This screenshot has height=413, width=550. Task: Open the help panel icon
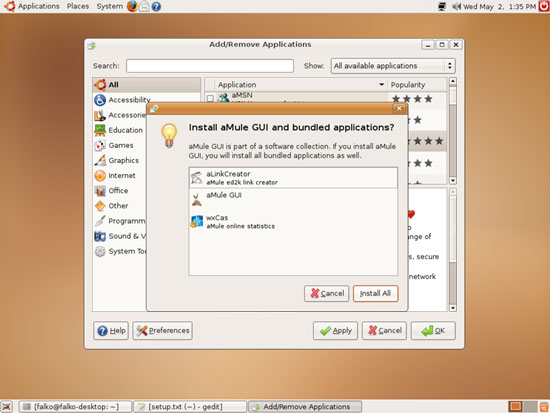point(156,6)
